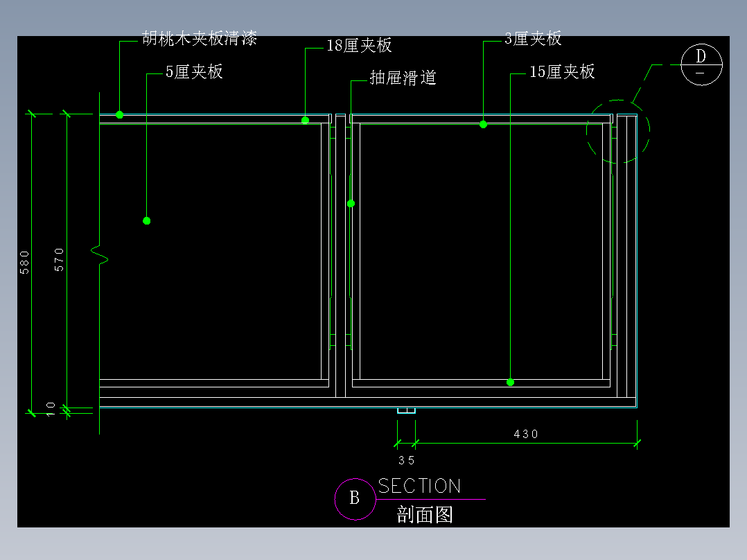Click the green leader dot for 胡桃木夹板清漆
747x560 pixels.
[120, 115]
